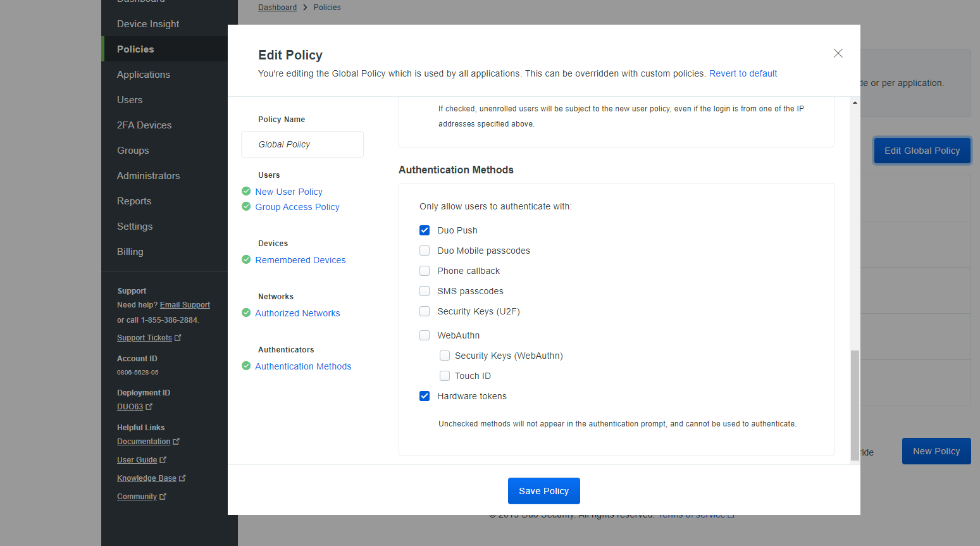980x546 pixels.
Task: Click green check icon beside New User Policy
Action: pos(246,191)
